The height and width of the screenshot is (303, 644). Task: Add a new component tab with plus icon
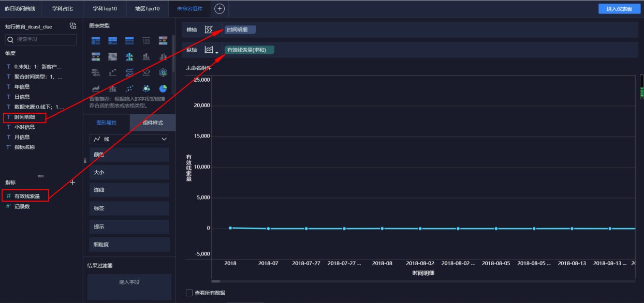coord(219,9)
